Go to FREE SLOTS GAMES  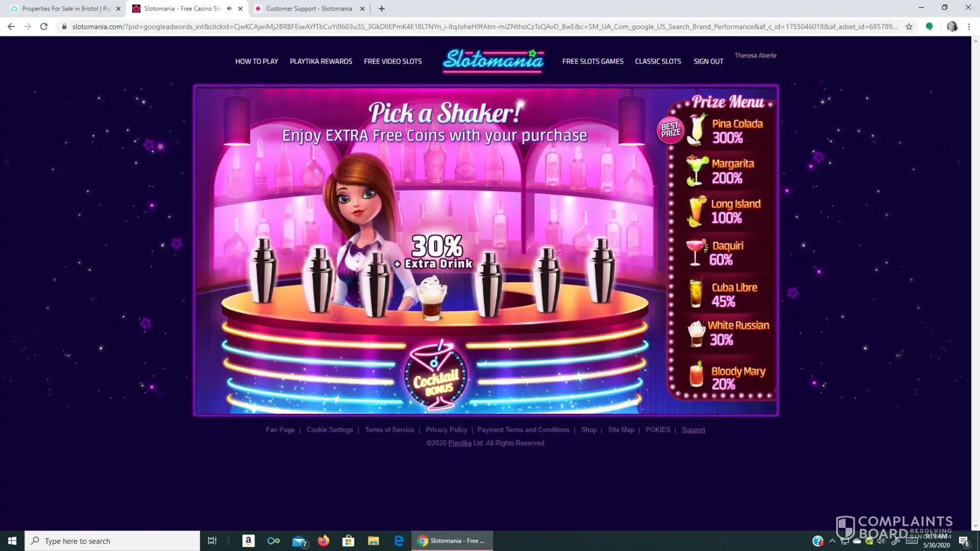click(x=593, y=61)
